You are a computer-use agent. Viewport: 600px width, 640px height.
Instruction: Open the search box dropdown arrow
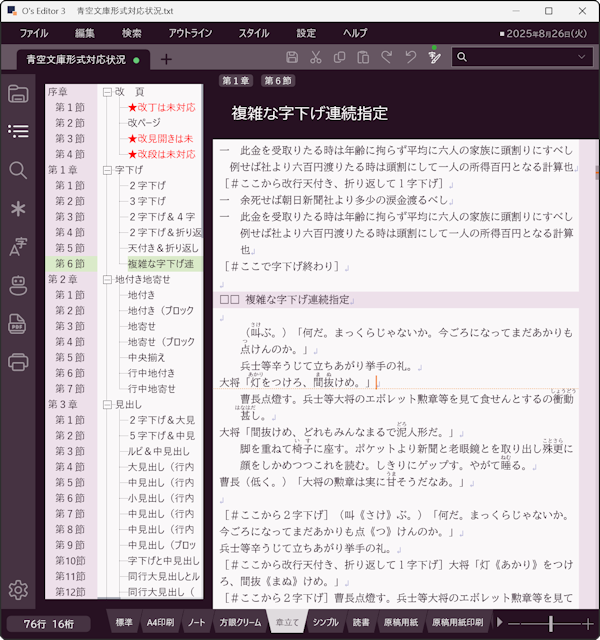579,58
